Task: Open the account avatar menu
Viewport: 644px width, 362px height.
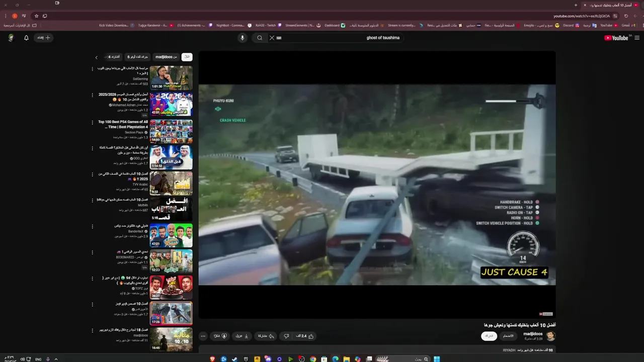Action: (11, 38)
